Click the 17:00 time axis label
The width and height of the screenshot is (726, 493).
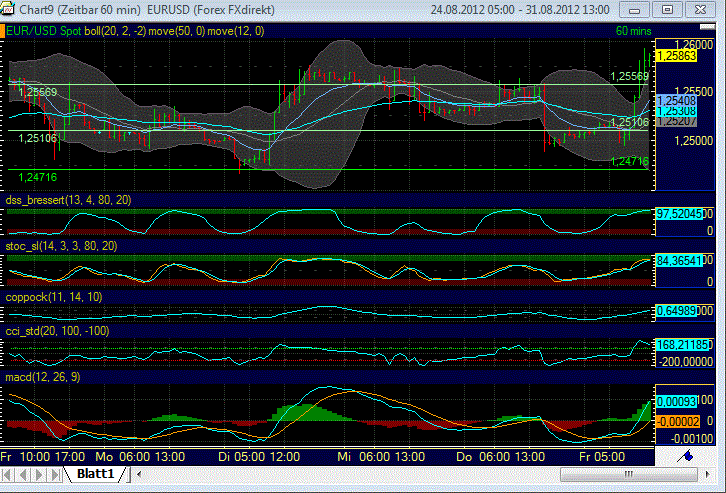tap(69, 457)
